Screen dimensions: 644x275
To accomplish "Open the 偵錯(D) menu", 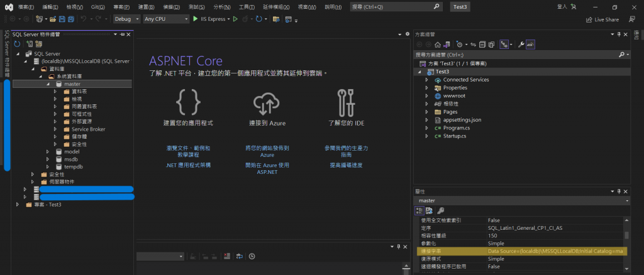I will point(171,8).
